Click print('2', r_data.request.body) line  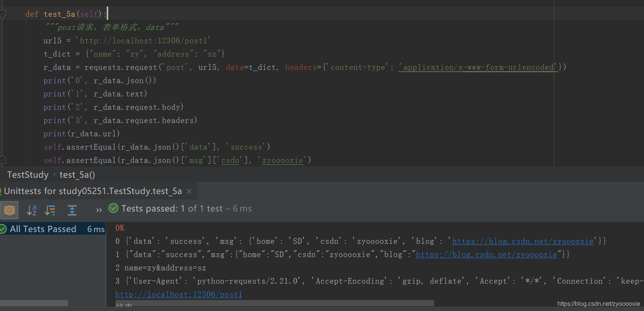(x=114, y=107)
